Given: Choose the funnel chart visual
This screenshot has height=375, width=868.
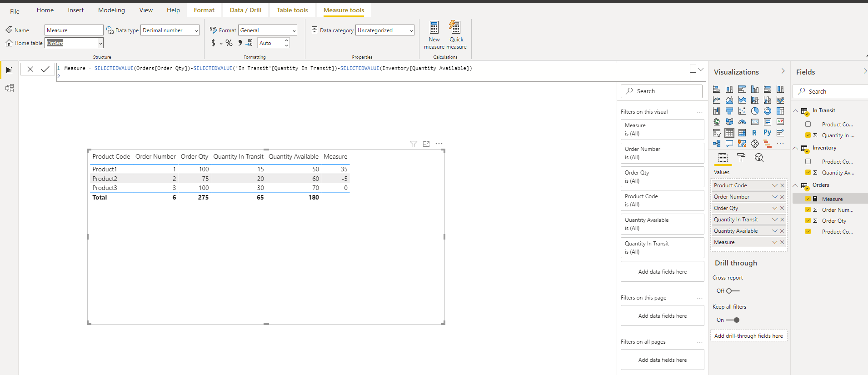Looking at the screenshot, I should coord(729,111).
